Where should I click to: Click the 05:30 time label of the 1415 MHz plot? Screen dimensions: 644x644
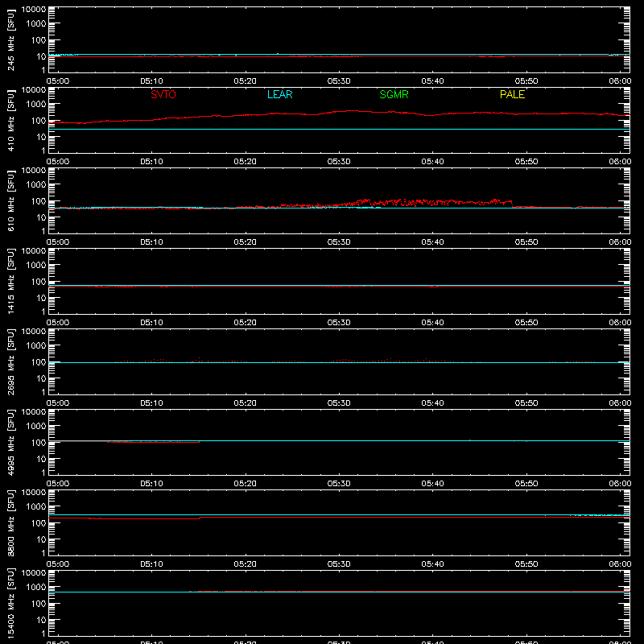click(339, 323)
